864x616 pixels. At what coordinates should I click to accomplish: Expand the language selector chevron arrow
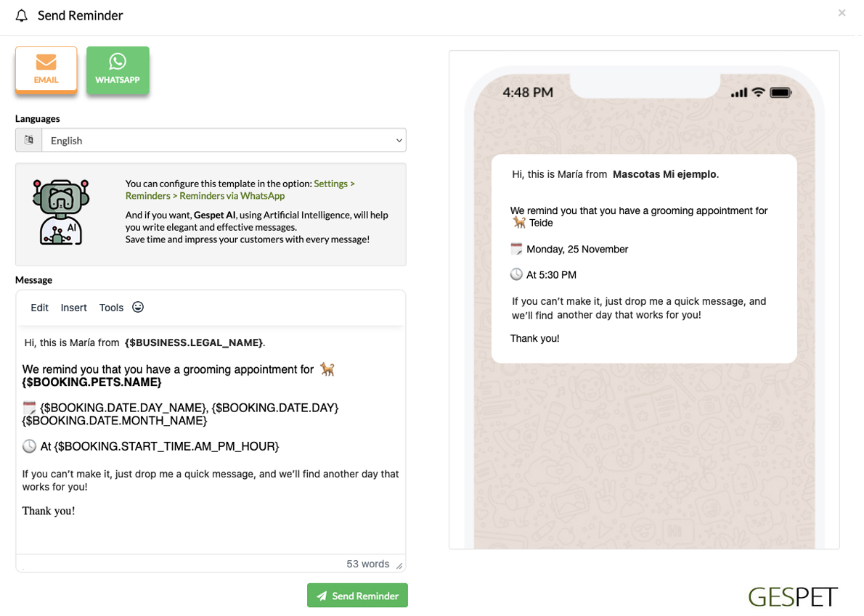399,140
